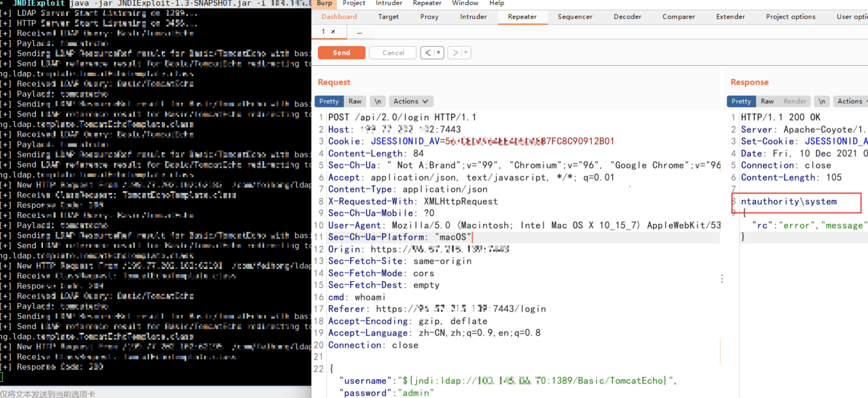This screenshot has width=868, height=398.
Task: Switch to the Dashboard tab
Action: coord(339,16)
